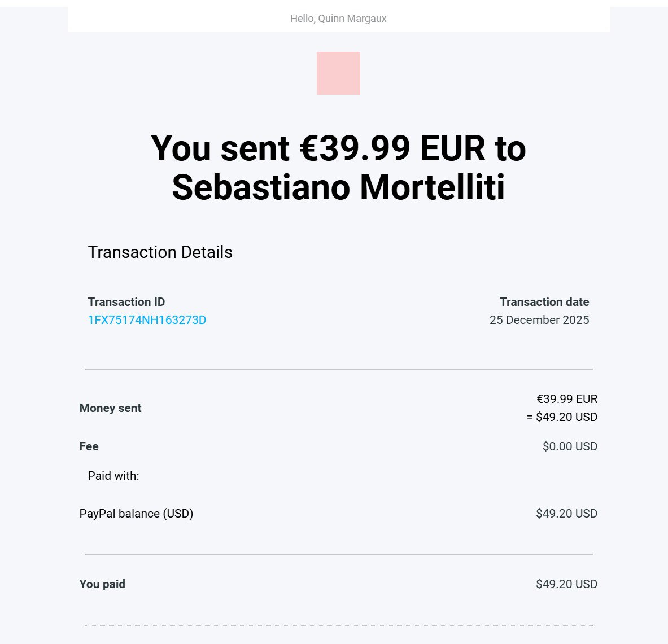The width and height of the screenshot is (668, 644).
Task: Click the Paid with: label
Action: [113, 476]
